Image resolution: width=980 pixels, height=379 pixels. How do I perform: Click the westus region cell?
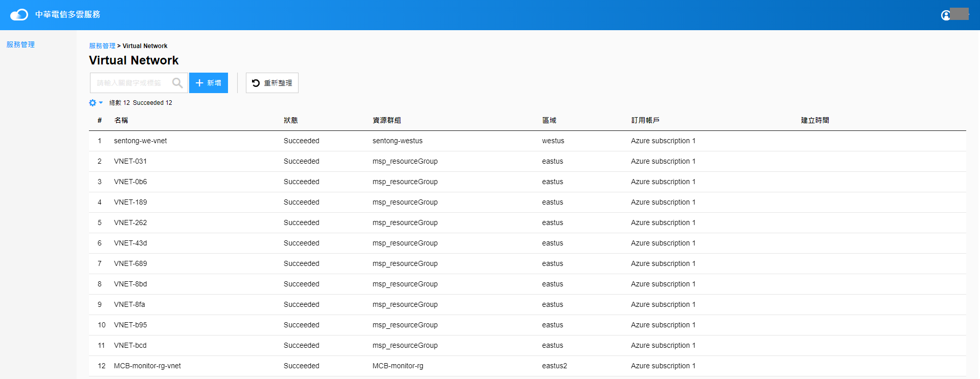[553, 141]
